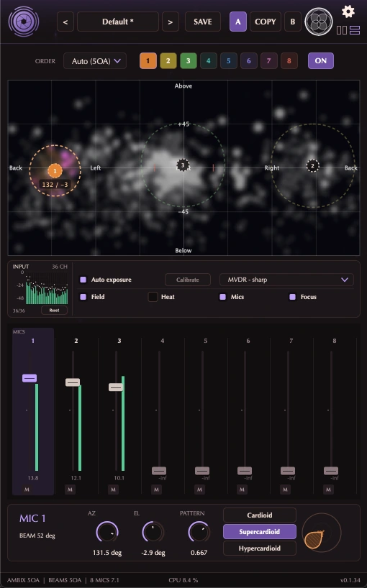Click the input level meter graph
Screen dimensions: 367x588
(x=47, y=289)
